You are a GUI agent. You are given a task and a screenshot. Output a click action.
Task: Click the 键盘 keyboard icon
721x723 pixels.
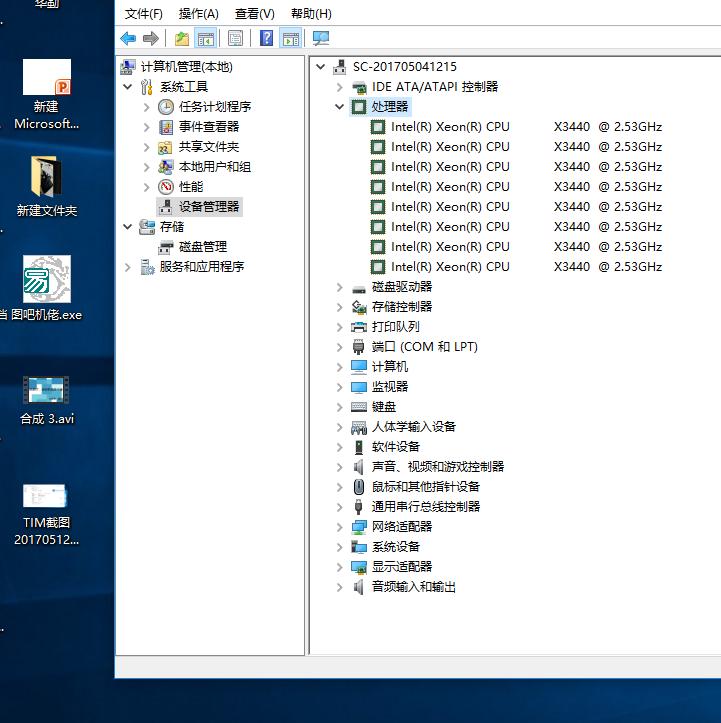(x=359, y=407)
